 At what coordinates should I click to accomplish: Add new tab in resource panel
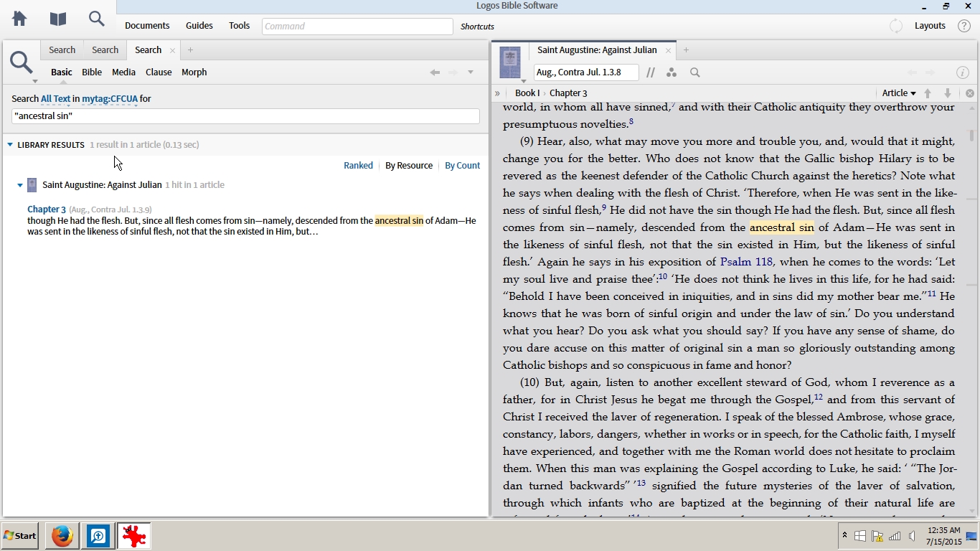pyautogui.click(x=686, y=50)
